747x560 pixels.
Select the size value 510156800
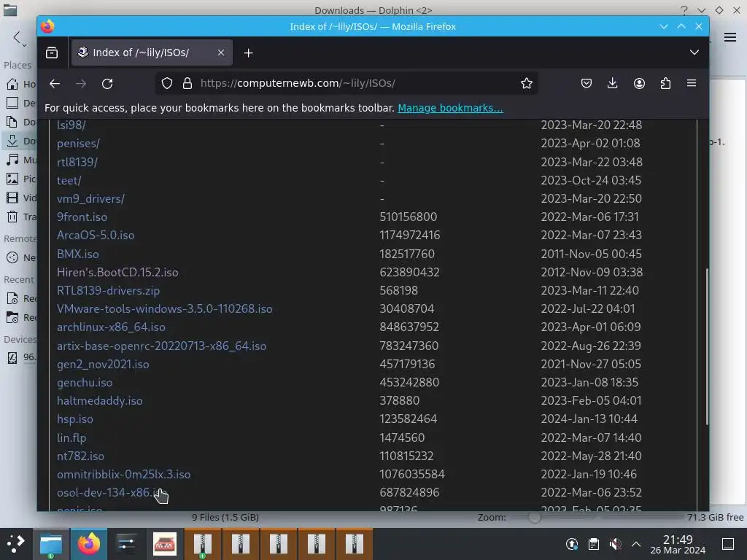(409, 217)
